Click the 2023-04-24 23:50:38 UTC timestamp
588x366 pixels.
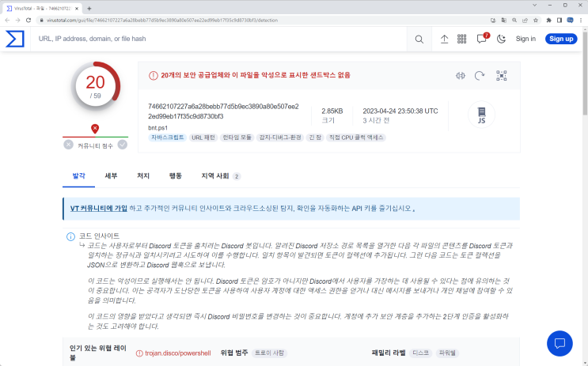pos(400,111)
